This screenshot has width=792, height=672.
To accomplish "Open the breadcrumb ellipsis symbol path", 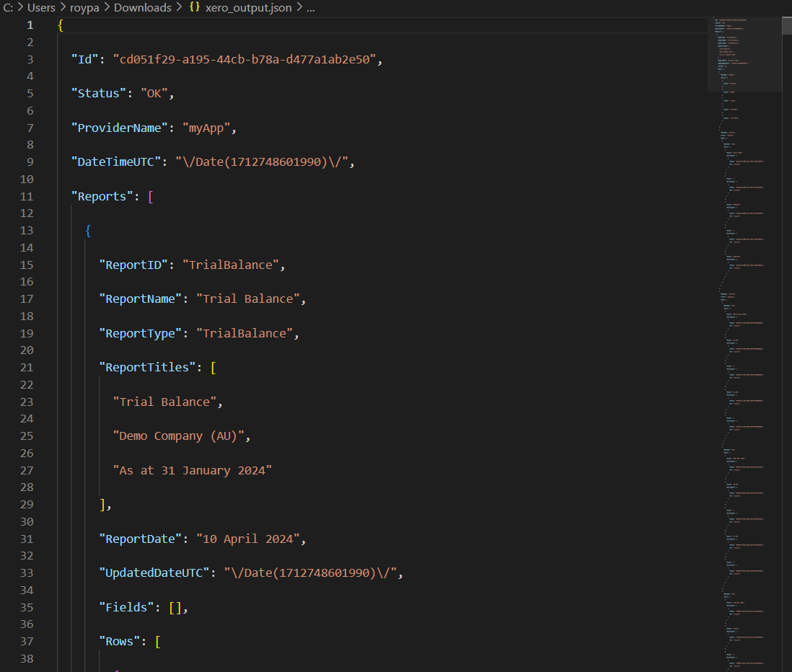I will pos(310,8).
